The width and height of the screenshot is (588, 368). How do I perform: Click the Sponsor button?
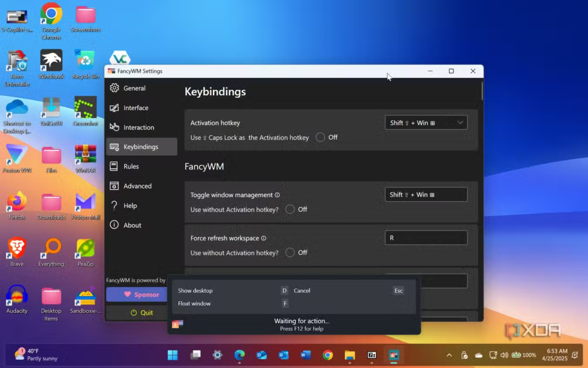(137, 294)
